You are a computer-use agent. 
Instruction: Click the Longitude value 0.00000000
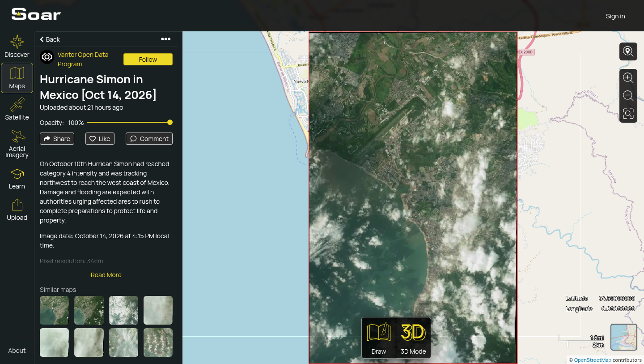(x=618, y=308)
